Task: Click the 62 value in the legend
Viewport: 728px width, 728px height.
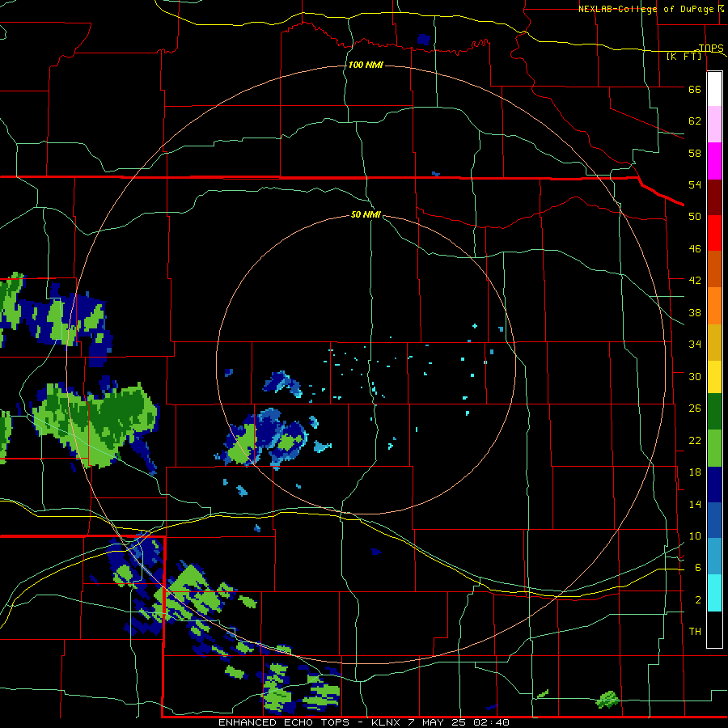Action: pos(695,121)
